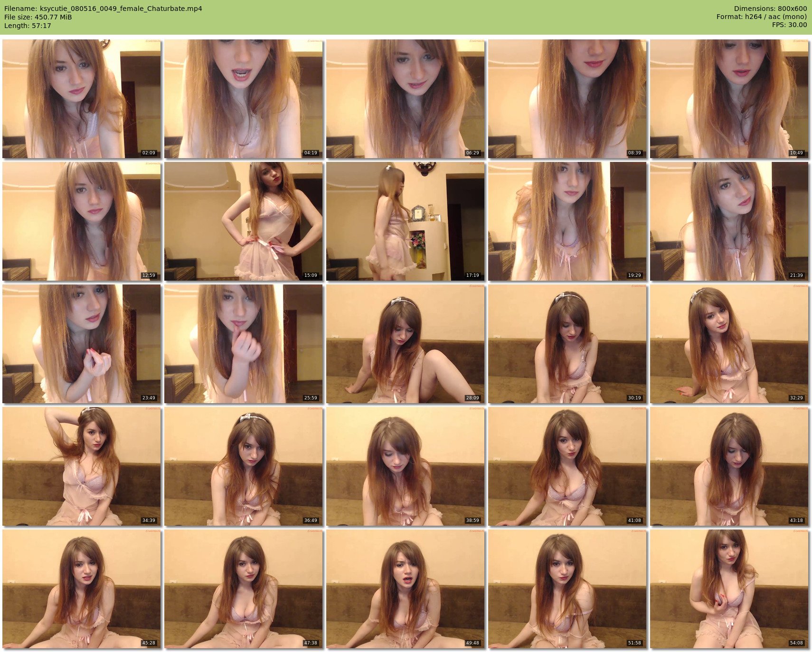Viewport: 812px width, 652px height.
Task: Open the thumbnail at 32:29
Action: [729, 344]
